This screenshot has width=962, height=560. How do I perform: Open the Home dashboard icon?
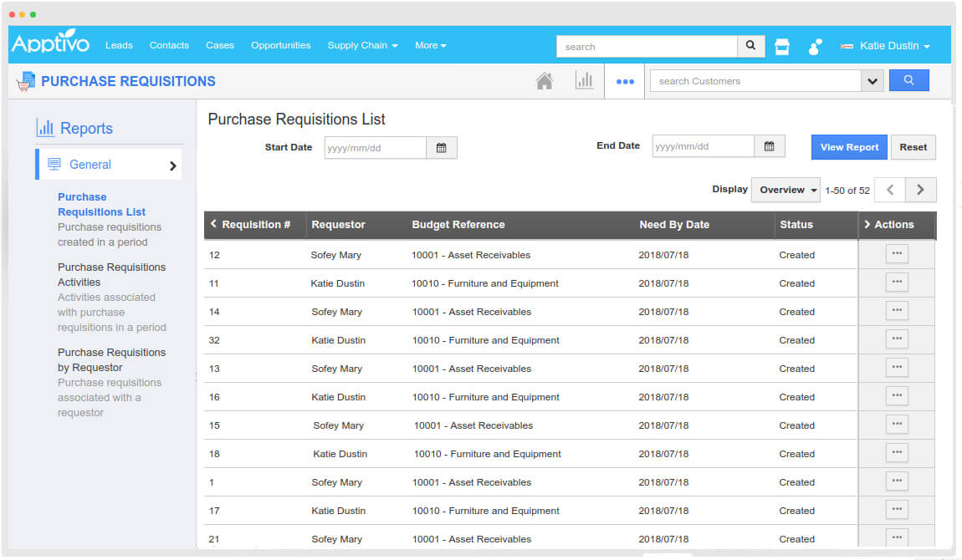pyautogui.click(x=545, y=79)
